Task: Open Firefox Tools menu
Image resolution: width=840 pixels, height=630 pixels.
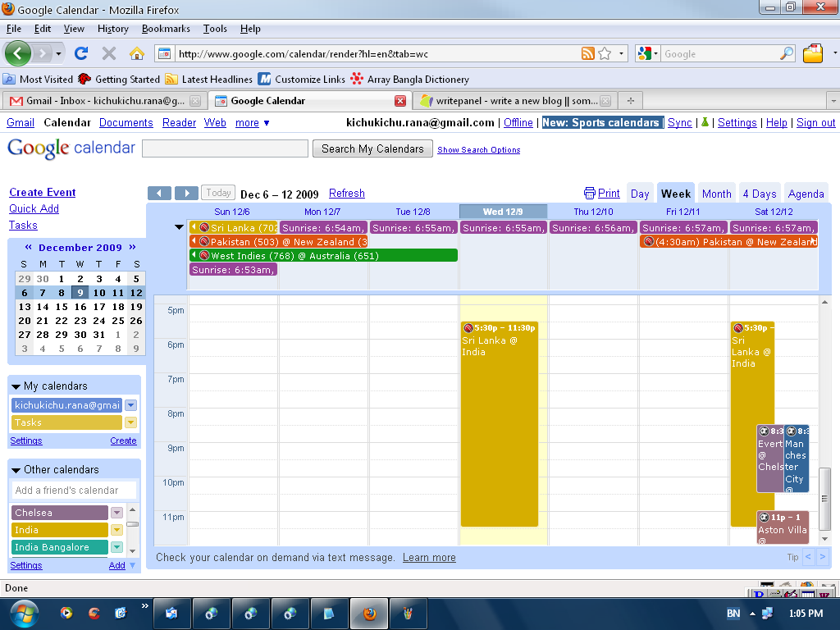Action: [215, 29]
